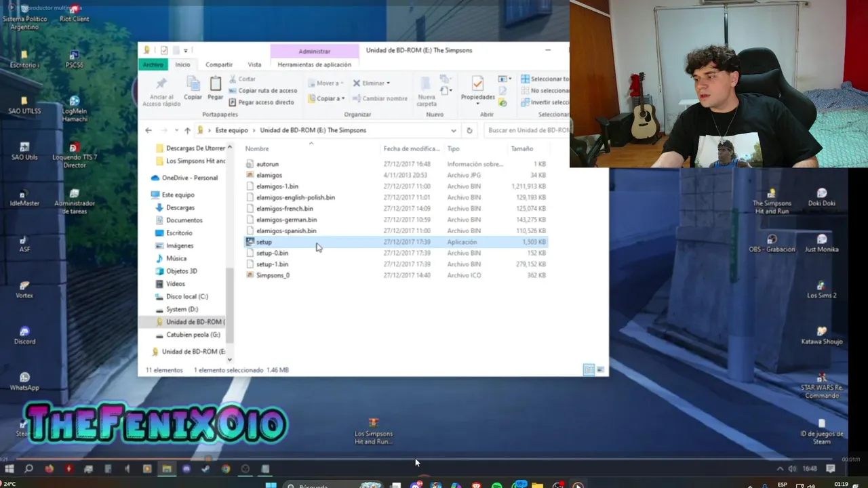Open Riot Client desktop icon
Image resolution: width=868 pixels, height=488 pixels.
coord(75,12)
